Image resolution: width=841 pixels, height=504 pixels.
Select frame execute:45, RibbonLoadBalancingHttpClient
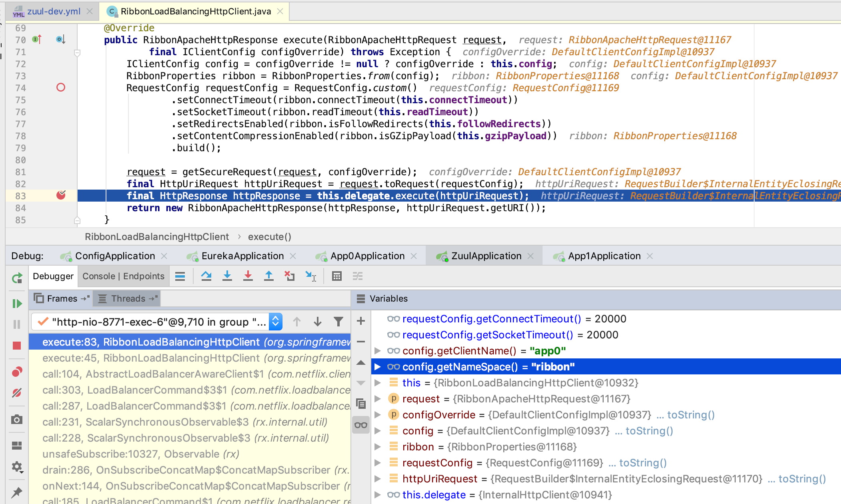[190, 358]
